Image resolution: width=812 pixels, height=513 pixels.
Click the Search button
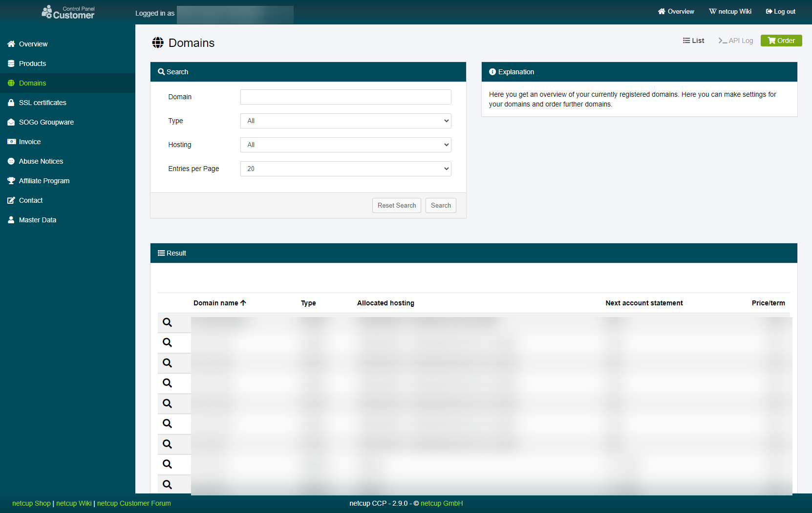point(441,205)
